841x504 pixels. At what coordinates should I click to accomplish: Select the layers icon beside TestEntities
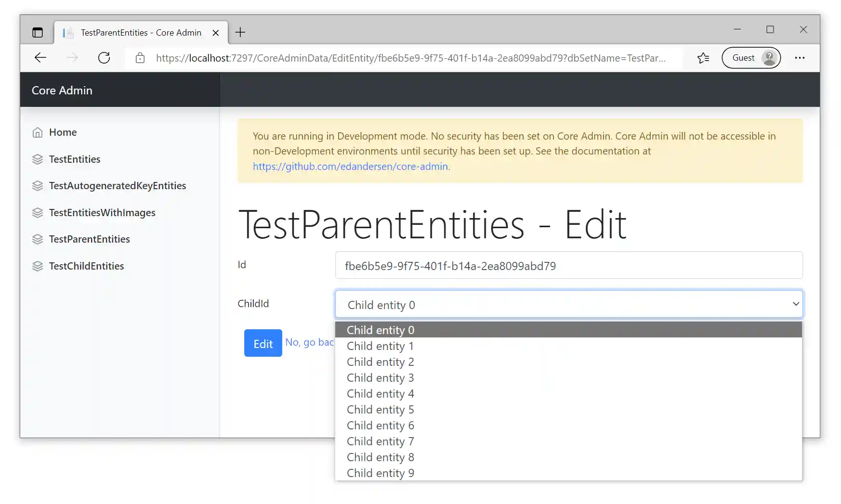38,159
